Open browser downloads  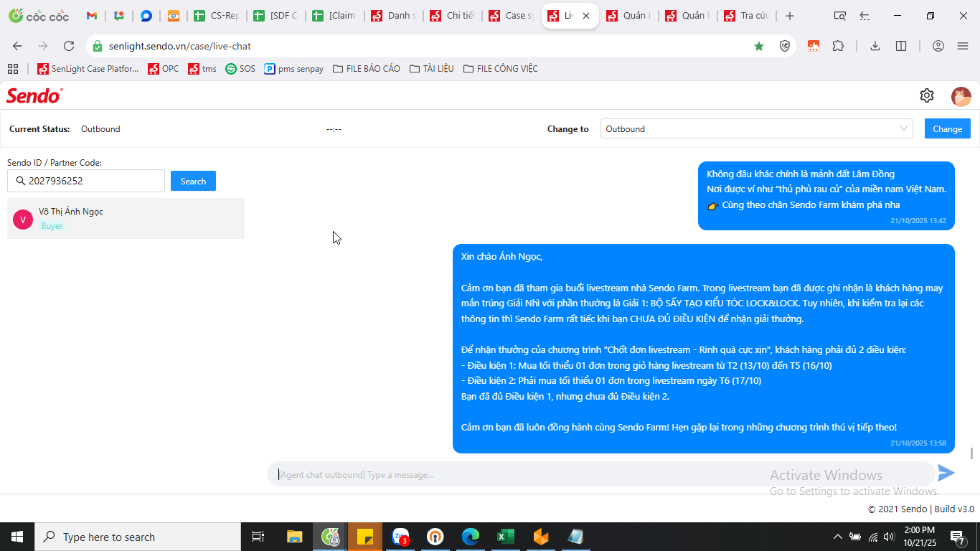tap(875, 46)
